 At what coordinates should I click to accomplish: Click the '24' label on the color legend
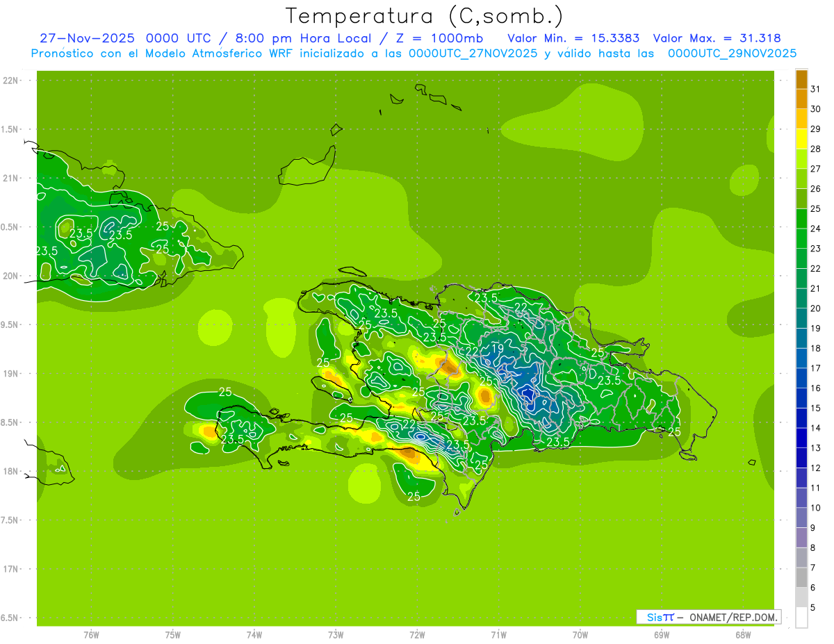click(x=815, y=229)
